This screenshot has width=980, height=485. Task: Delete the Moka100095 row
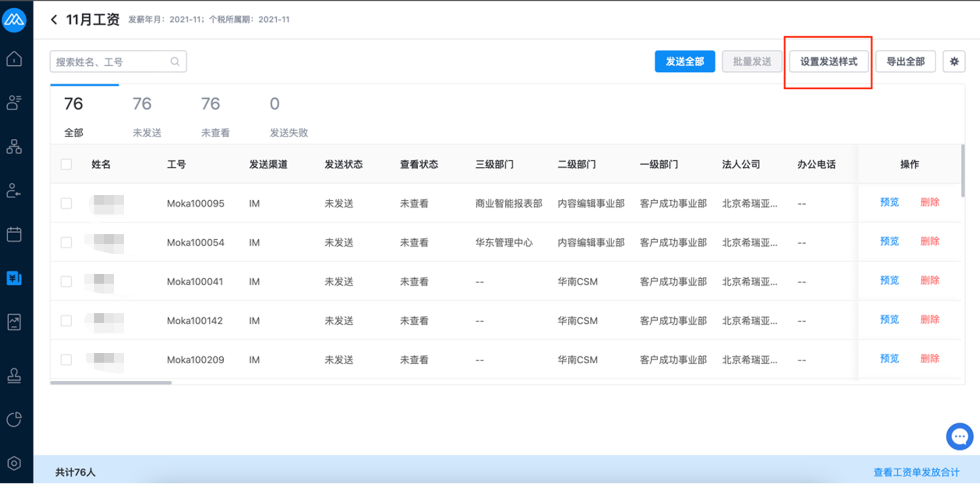(x=930, y=202)
